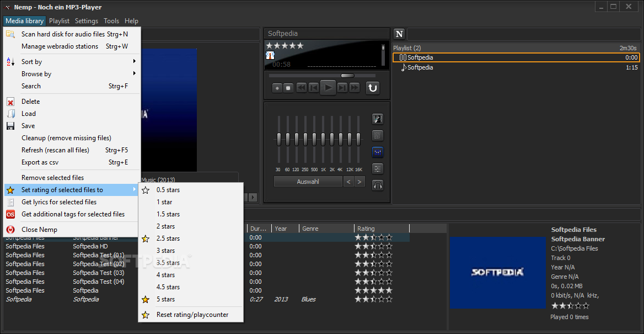Viewport: 644px width, 334px height.
Task: Select Get lyrics for selected files
Action: coord(72,202)
